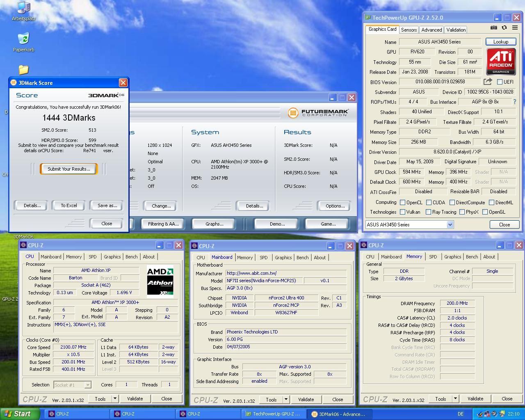The height and width of the screenshot is (420, 525).
Task: Open the ASUS AH3450 Series GPU dropdown
Action: click(450, 224)
